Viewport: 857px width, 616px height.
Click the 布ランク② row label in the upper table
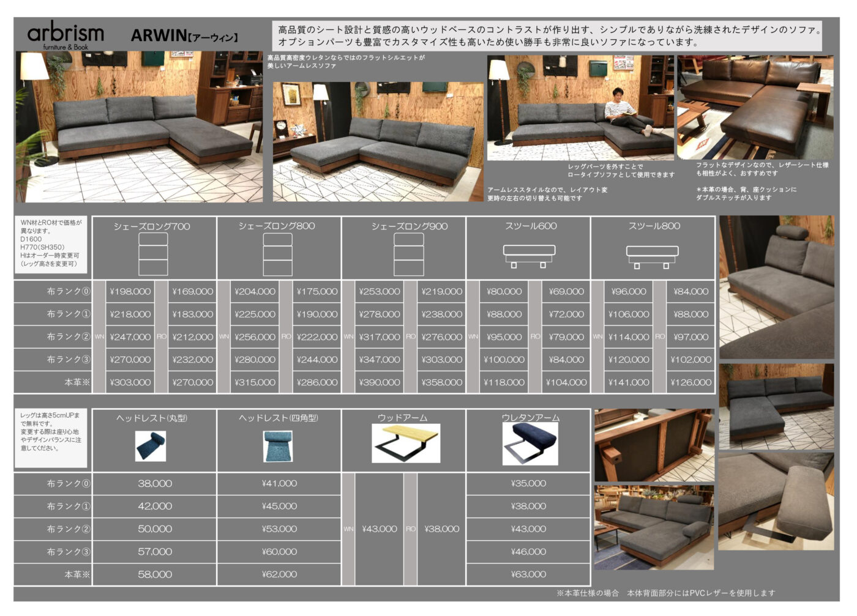(68, 336)
